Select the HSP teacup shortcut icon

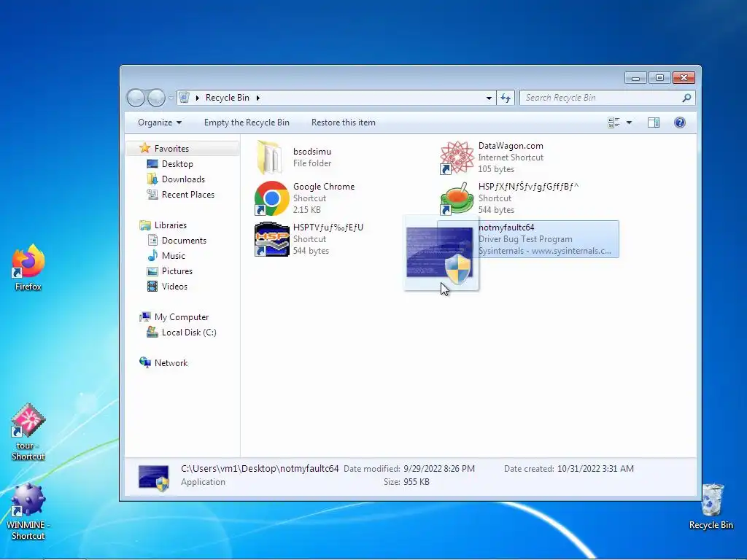457,198
